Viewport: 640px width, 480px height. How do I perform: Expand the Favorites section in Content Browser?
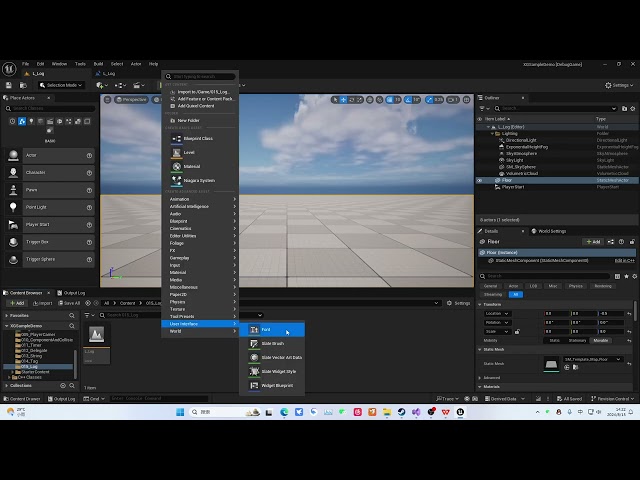pyautogui.click(x=7, y=316)
